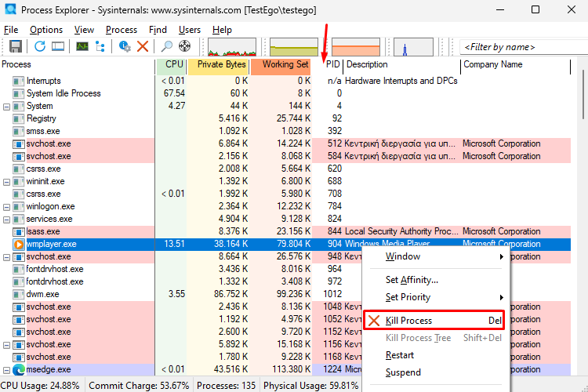Sort by the CPU column header
The image size is (588, 392).
(171, 64)
